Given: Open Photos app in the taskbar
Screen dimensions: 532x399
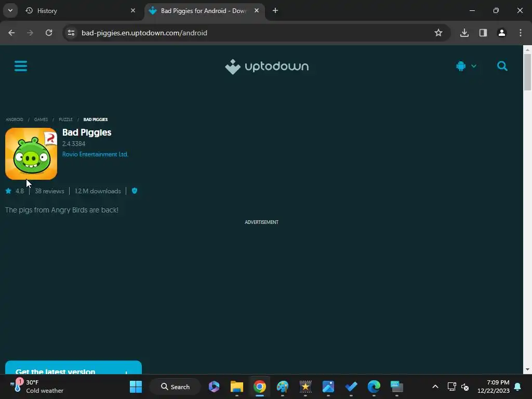Looking at the screenshot, I should click(328, 387).
